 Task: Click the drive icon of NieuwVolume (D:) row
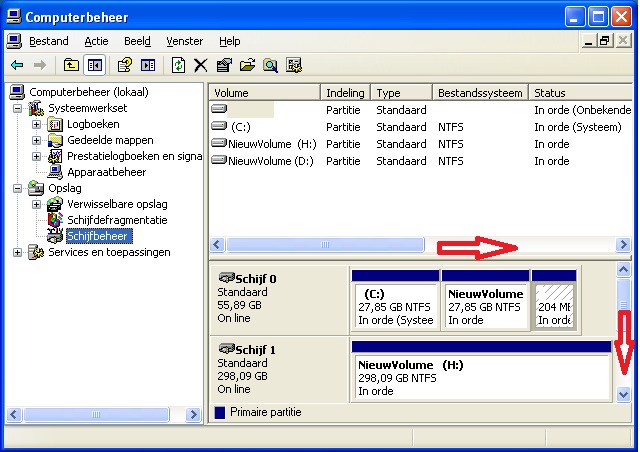click(x=219, y=160)
